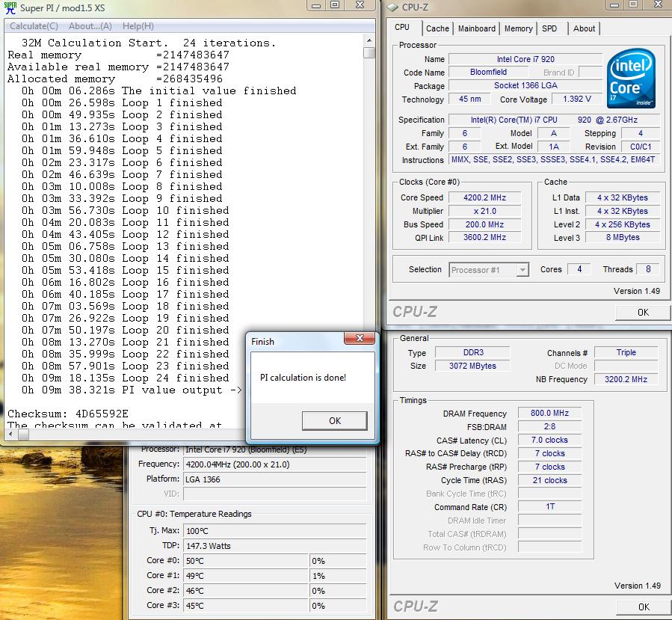Click the Core Voltage value 1.392 V
The width and height of the screenshot is (672, 620).
pyautogui.click(x=576, y=99)
